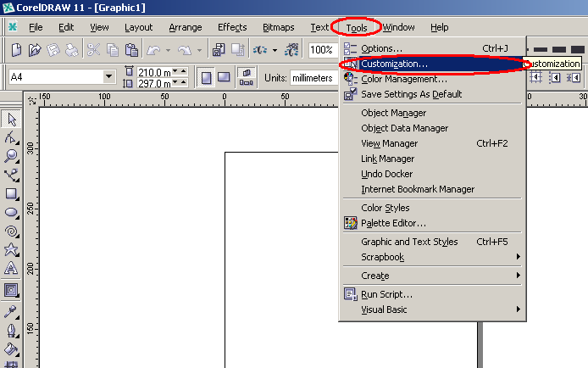Click the page height 297.0 field
Screen dimensions: 588x368
[x=154, y=83]
